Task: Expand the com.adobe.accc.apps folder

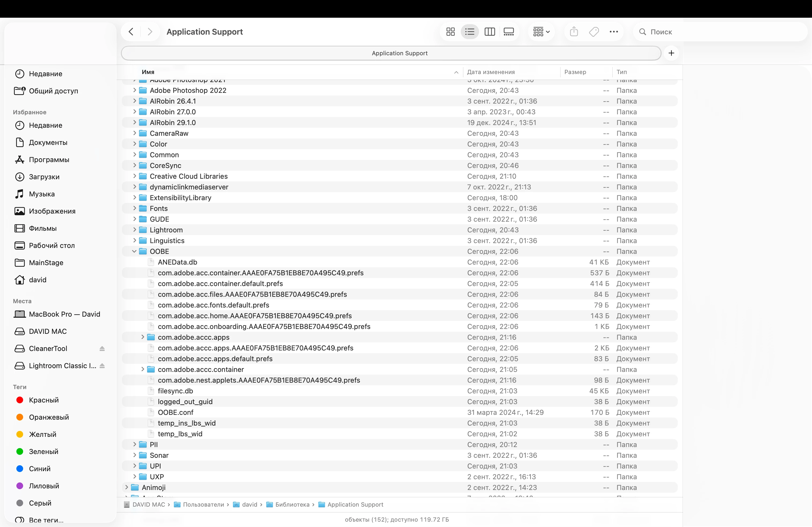Action: pos(143,337)
